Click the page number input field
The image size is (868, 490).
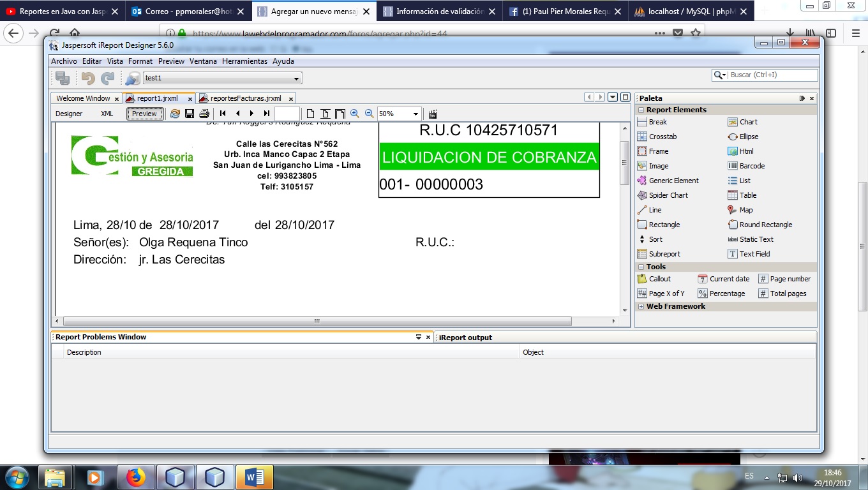[x=287, y=114]
